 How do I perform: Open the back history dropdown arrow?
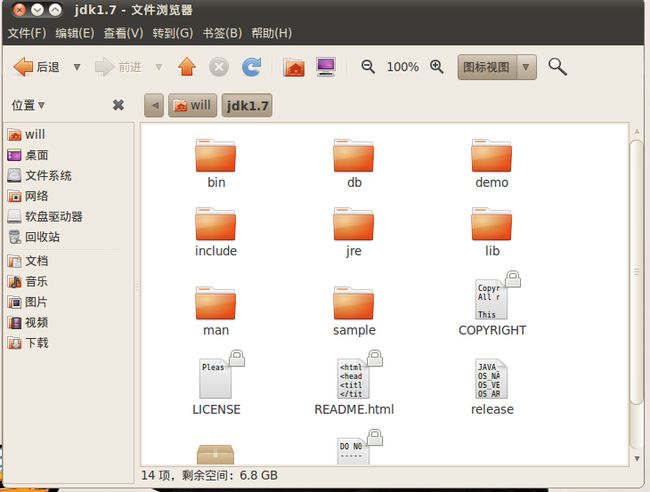pyautogui.click(x=77, y=67)
